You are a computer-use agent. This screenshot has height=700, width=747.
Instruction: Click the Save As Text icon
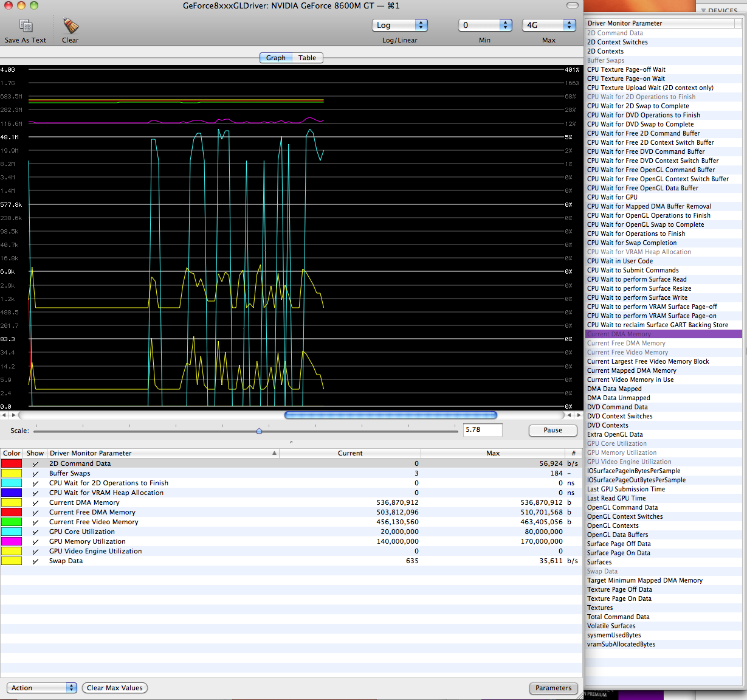(26, 26)
